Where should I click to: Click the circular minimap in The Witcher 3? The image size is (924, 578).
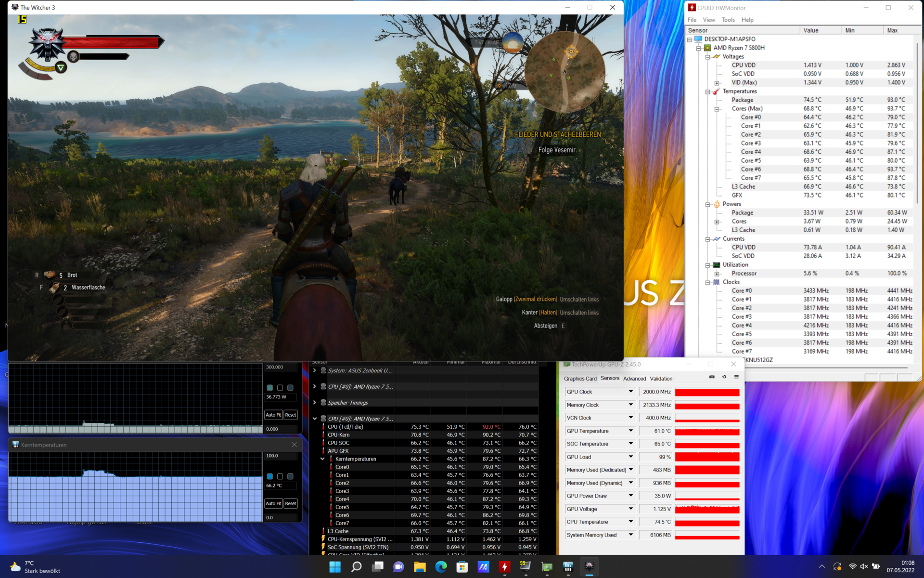point(565,72)
